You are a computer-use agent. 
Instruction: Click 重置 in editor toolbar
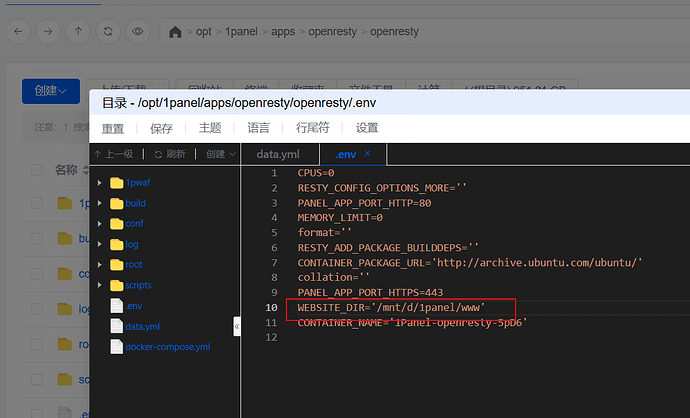coord(113,128)
